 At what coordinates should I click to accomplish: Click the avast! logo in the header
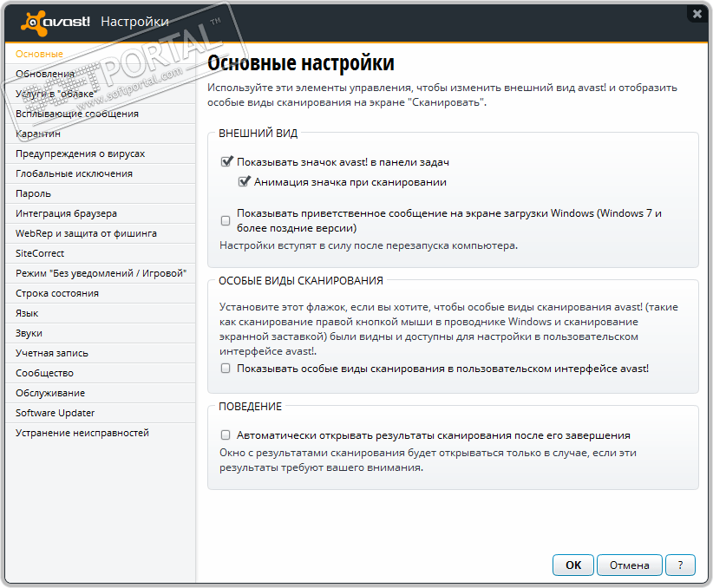[x=56, y=23]
